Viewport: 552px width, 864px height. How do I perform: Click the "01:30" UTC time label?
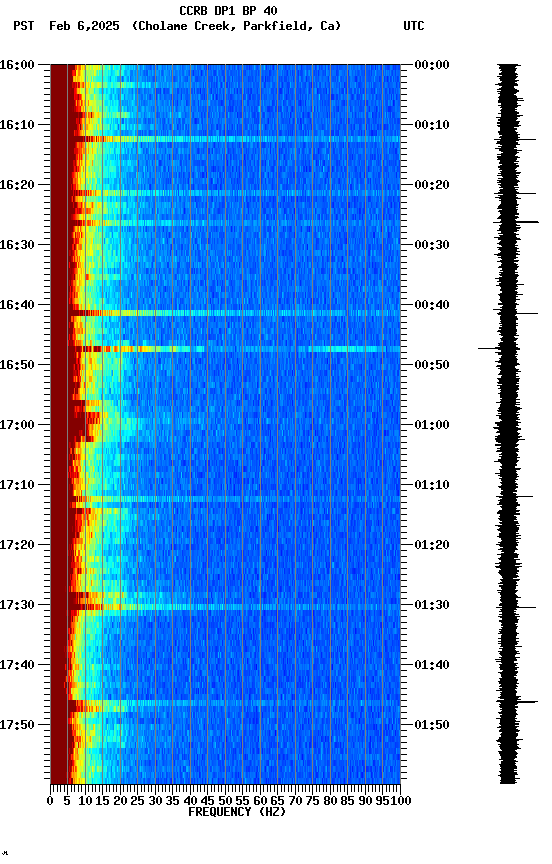(432, 606)
